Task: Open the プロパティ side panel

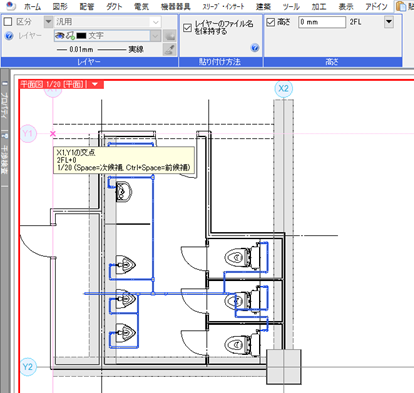Action: 4,105
